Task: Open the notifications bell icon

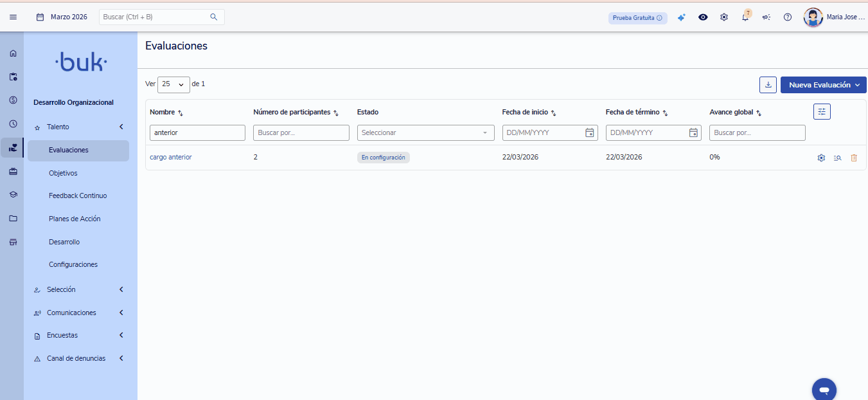Action: click(x=745, y=17)
